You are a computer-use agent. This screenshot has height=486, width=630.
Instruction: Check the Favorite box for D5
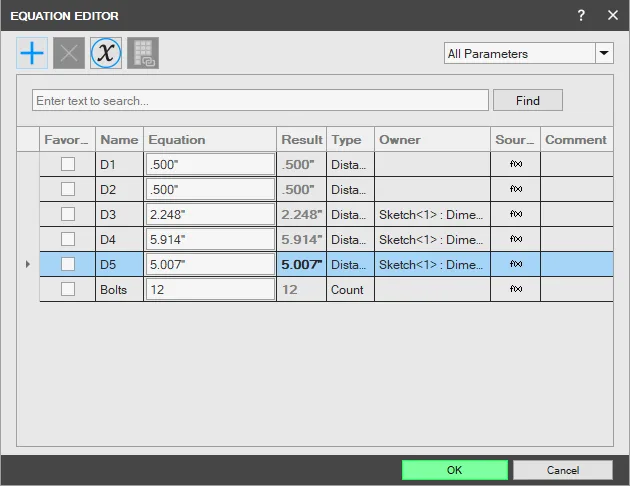tap(68, 264)
